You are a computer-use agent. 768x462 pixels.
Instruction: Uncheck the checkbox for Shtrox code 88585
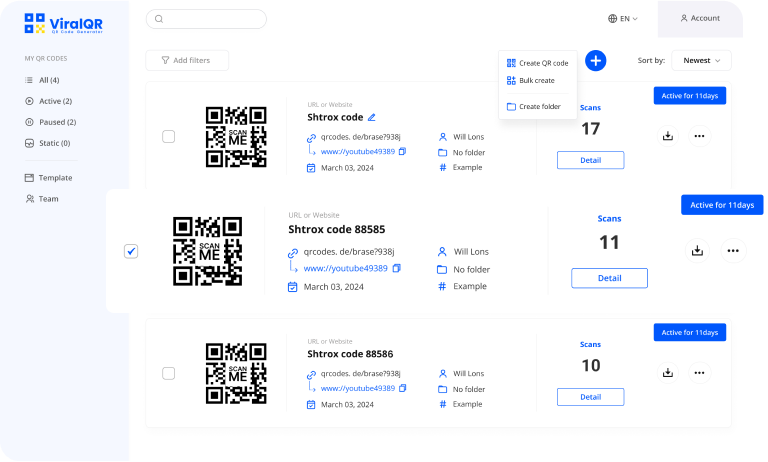tap(131, 251)
